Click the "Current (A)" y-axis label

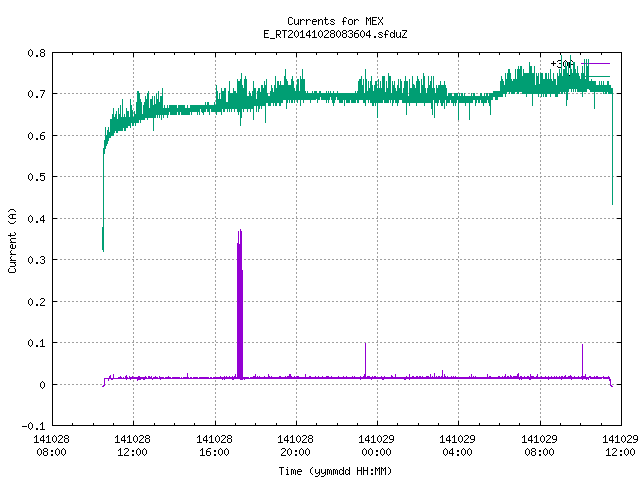(12, 240)
